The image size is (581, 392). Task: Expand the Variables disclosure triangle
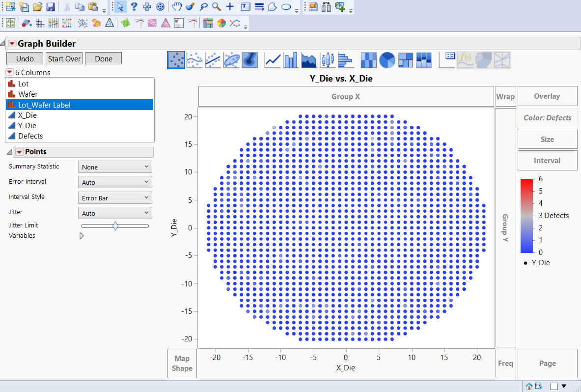coord(82,235)
